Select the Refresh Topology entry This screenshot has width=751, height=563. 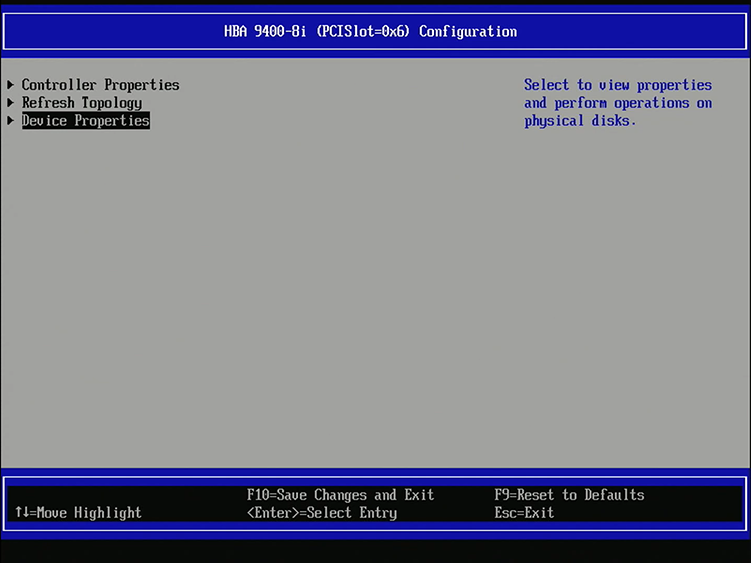[x=82, y=103]
